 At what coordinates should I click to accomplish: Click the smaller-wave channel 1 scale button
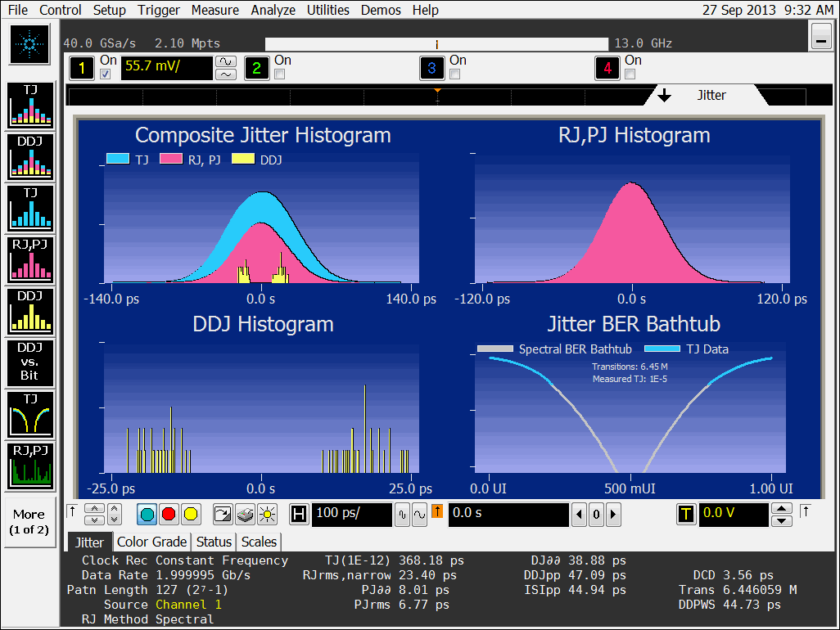pos(226,74)
